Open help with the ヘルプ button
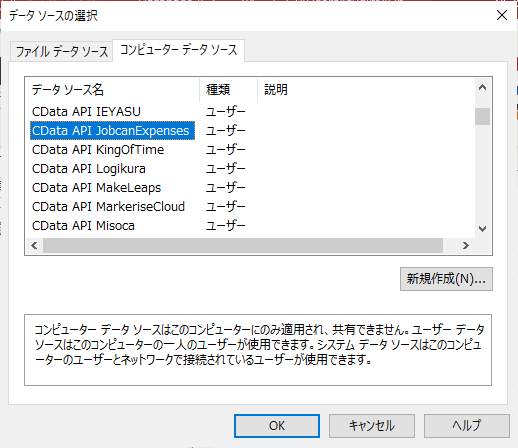The image size is (518, 448). pyautogui.click(x=467, y=426)
